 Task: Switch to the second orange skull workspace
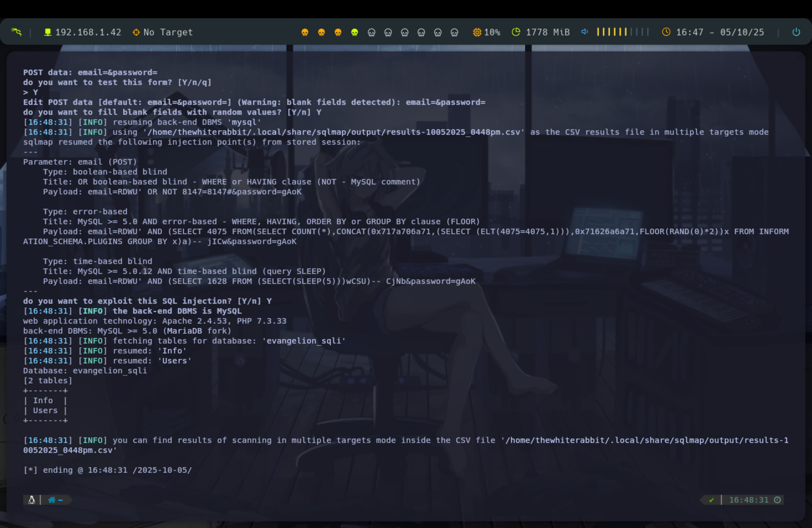click(x=321, y=32)
